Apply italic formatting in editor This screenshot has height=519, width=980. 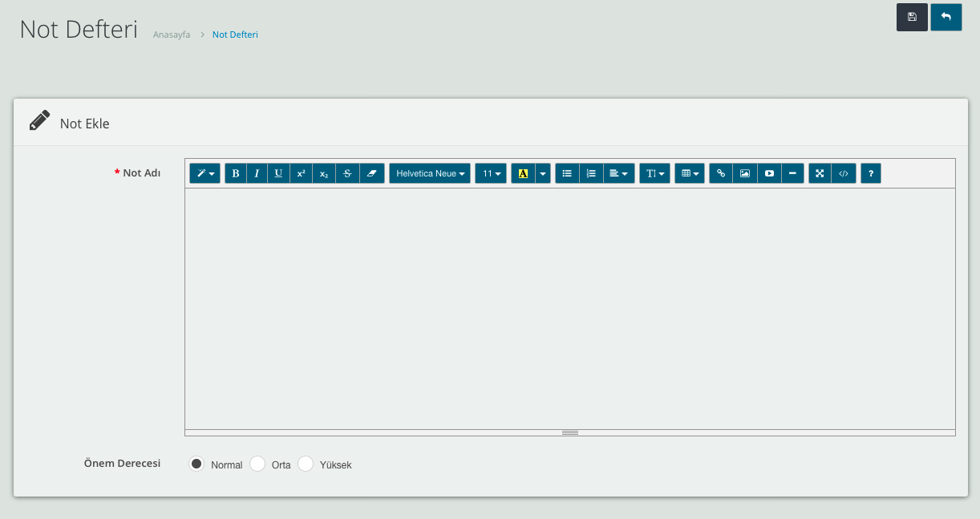[257, 173]
